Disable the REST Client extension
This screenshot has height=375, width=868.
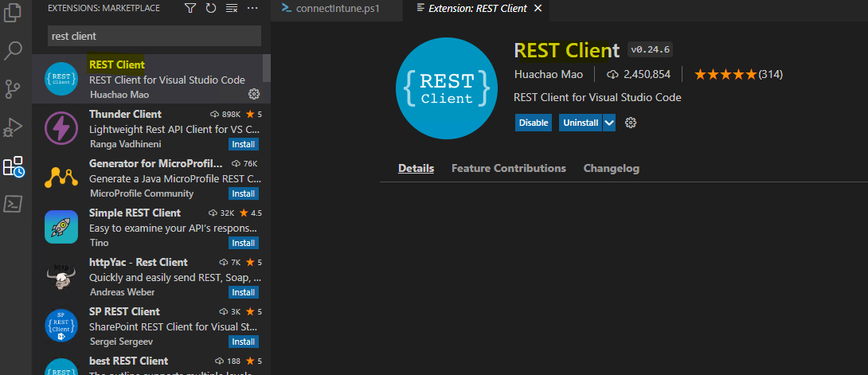[x=534, y=123]
